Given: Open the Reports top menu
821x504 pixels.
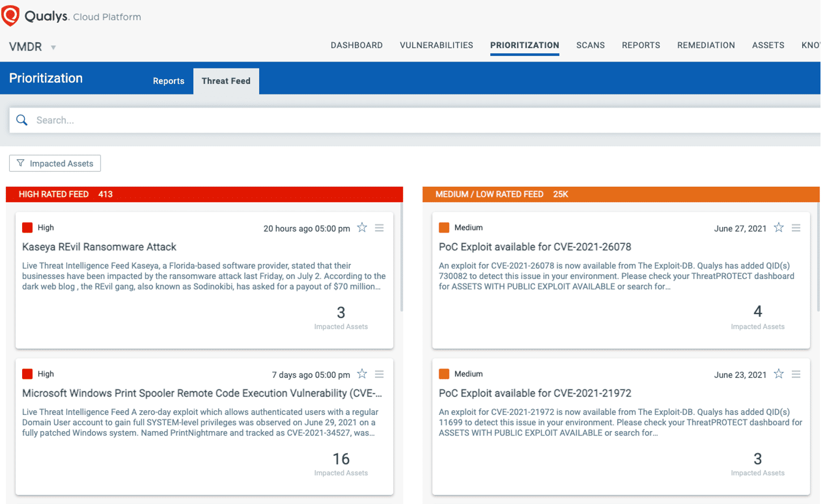Looking at the screenshot, I should [x=641, y=45].
